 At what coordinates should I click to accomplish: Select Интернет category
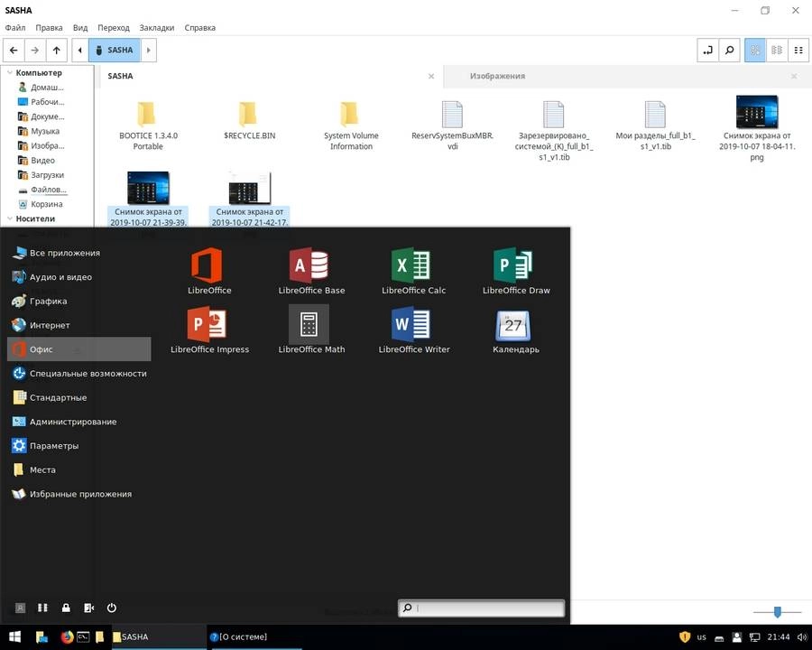[79, 325]
